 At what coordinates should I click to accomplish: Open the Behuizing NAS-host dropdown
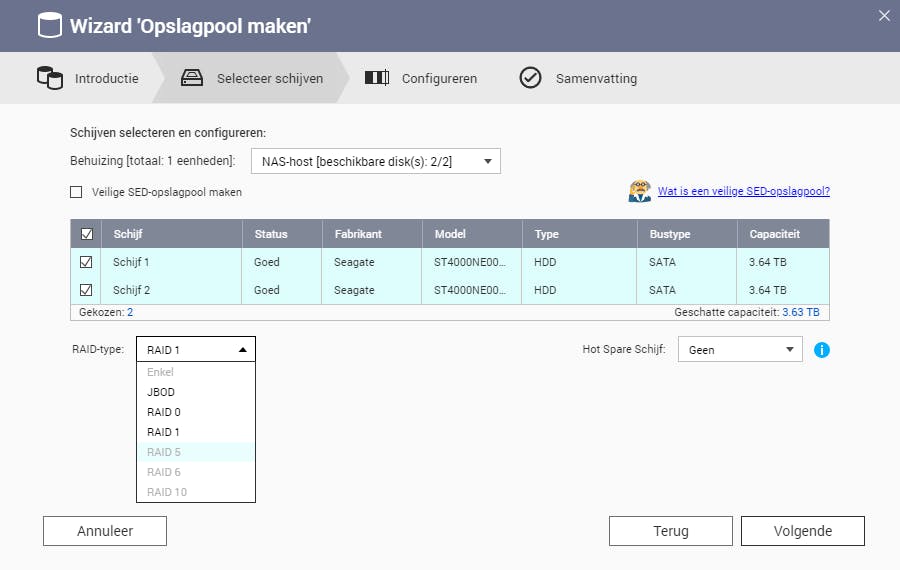[x=375, y=161]
